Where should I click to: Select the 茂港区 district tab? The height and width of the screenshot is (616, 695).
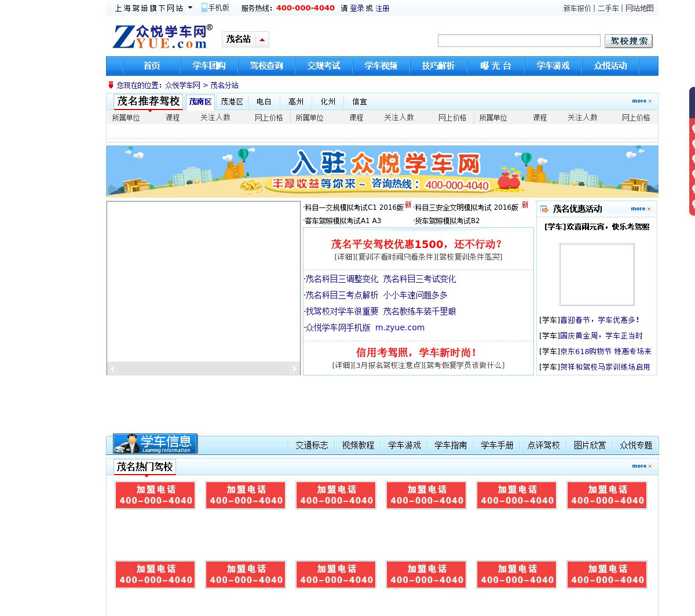[x=232, y=101]
